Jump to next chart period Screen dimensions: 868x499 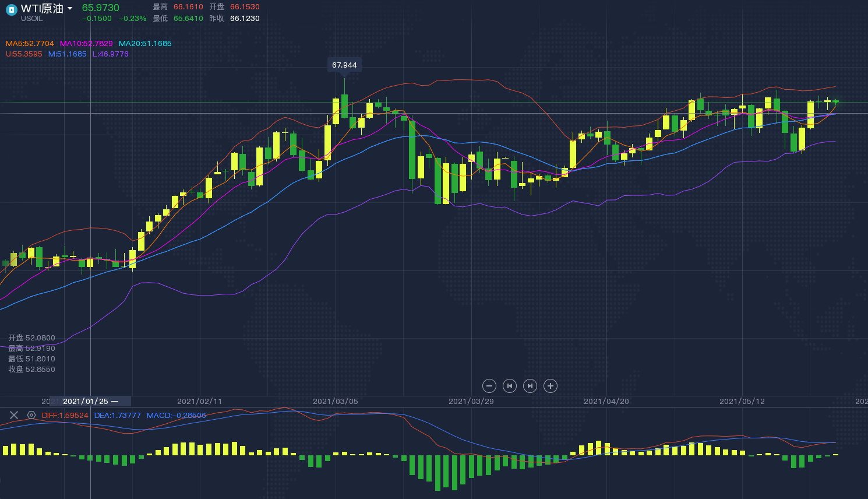click(530, 386)
